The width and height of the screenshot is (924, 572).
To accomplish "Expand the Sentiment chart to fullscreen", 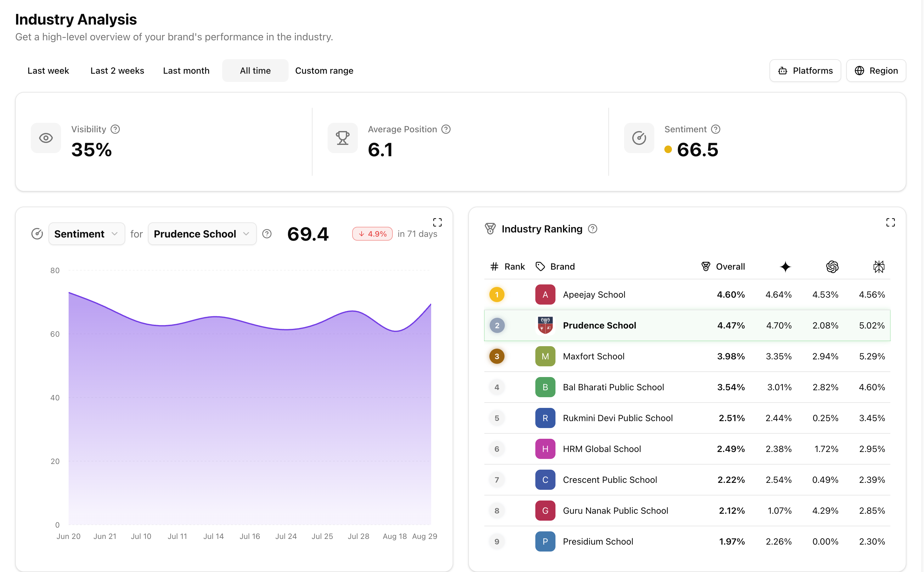I will (437, 222).
